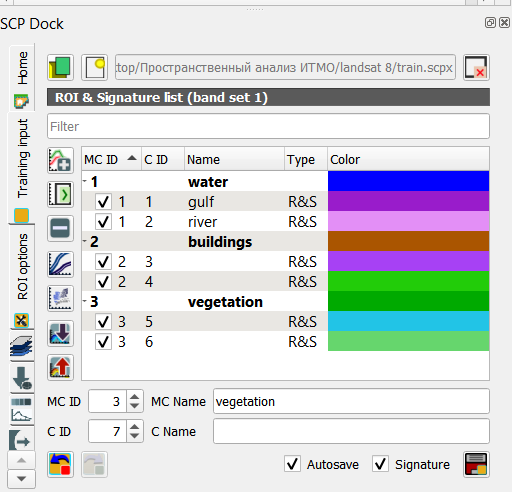Image resolution: width=512 pixels, height=492 pixels.
Task: Disable the Signature checkbox
Action: [x=380, y=464]
